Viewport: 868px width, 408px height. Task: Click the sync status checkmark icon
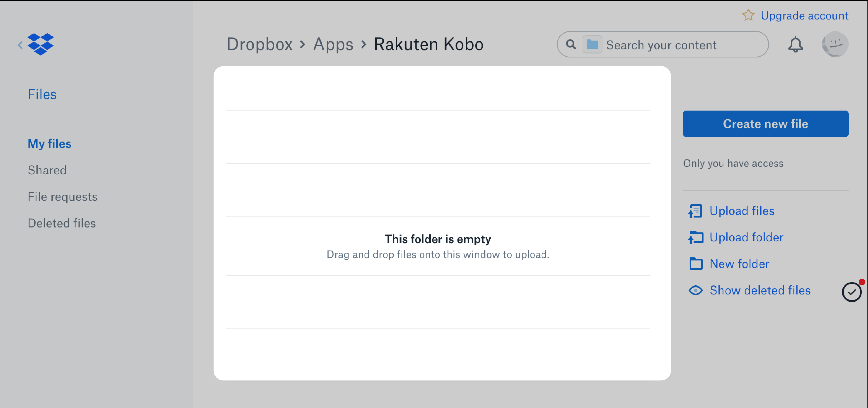click(852, 292)
